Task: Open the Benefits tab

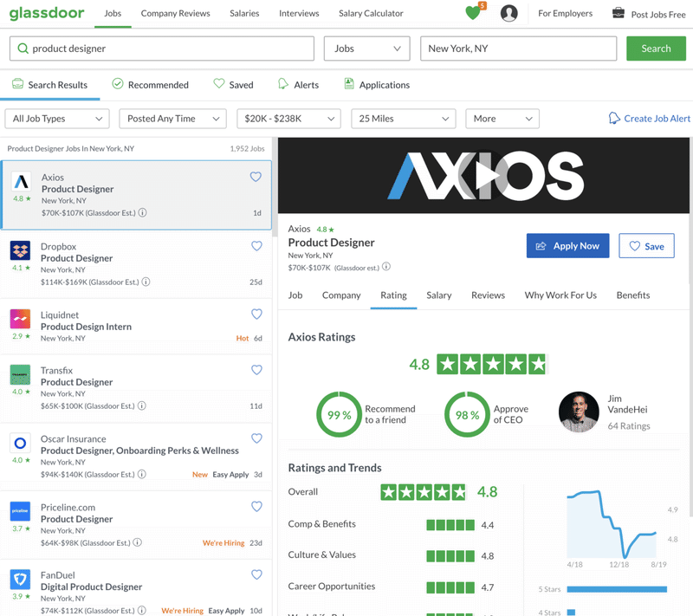Action: tap(633, 295)
